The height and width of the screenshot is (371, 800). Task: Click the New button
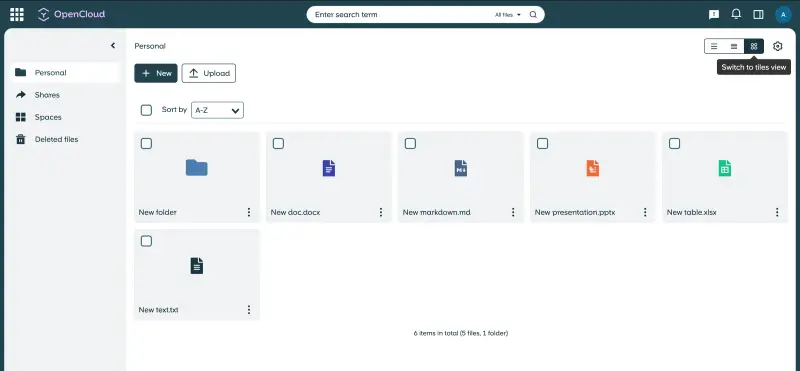(x=156, y=73)
